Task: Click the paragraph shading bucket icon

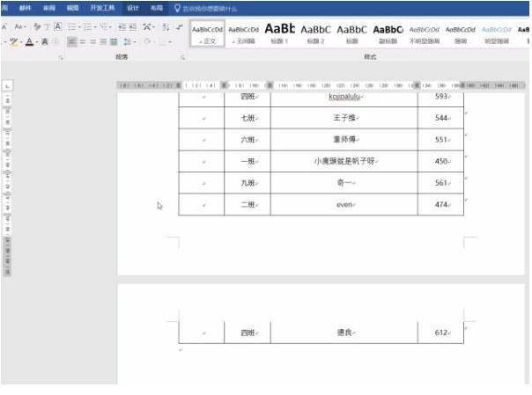Action: coord(147,41)
